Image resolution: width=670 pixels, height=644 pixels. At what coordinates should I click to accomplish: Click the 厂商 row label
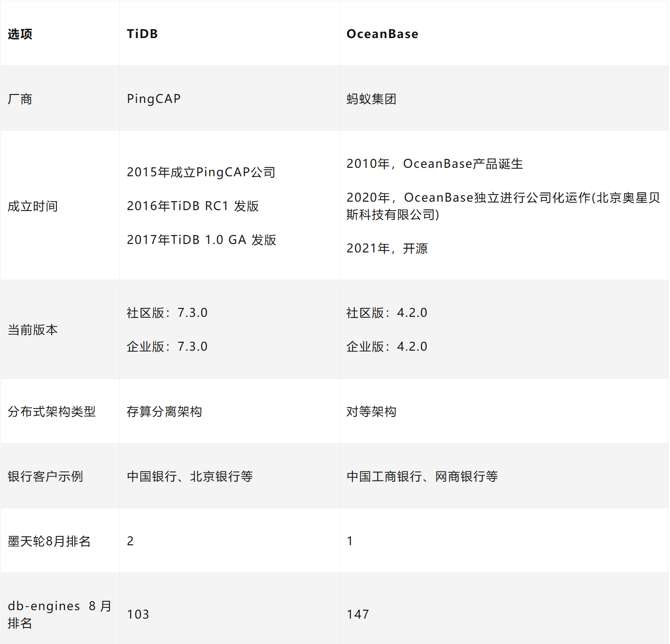[19, 99]
